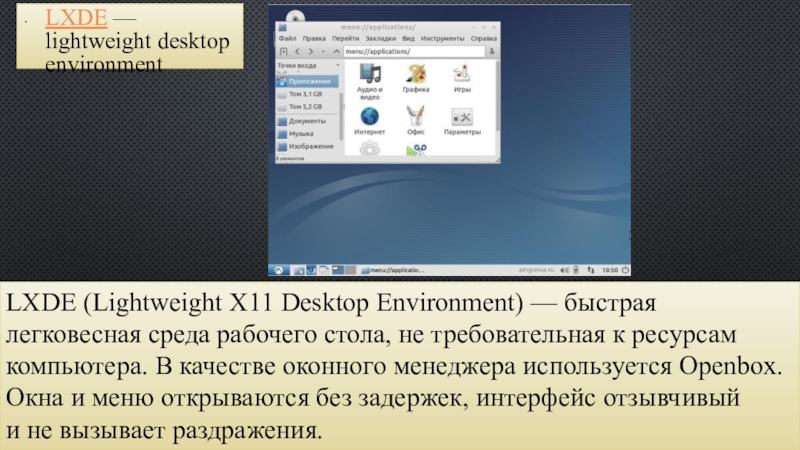
Task: Go to parent folder using up arrow
Action: (336, 52)
